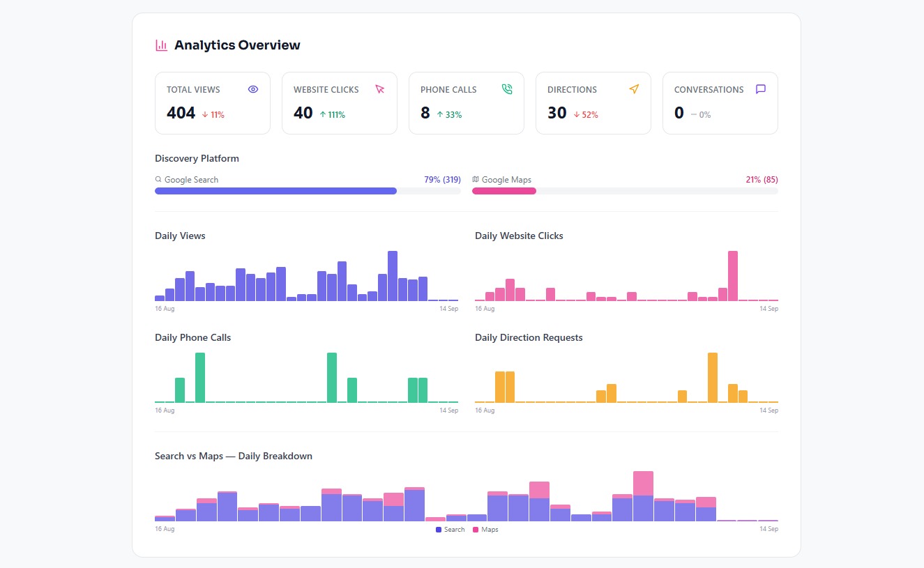Click the green up arrow next to 33%
Image resolution: width=924 pixels, height=568 pixels.
440,114
